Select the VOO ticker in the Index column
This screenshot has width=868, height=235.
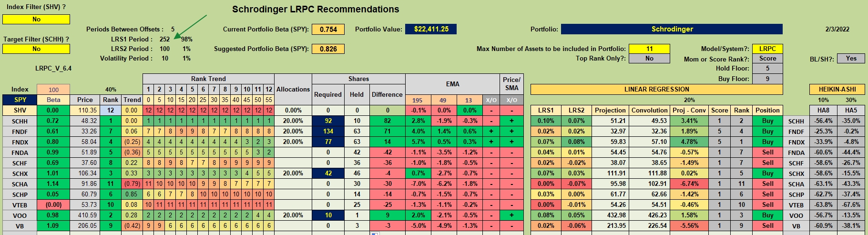20,215
